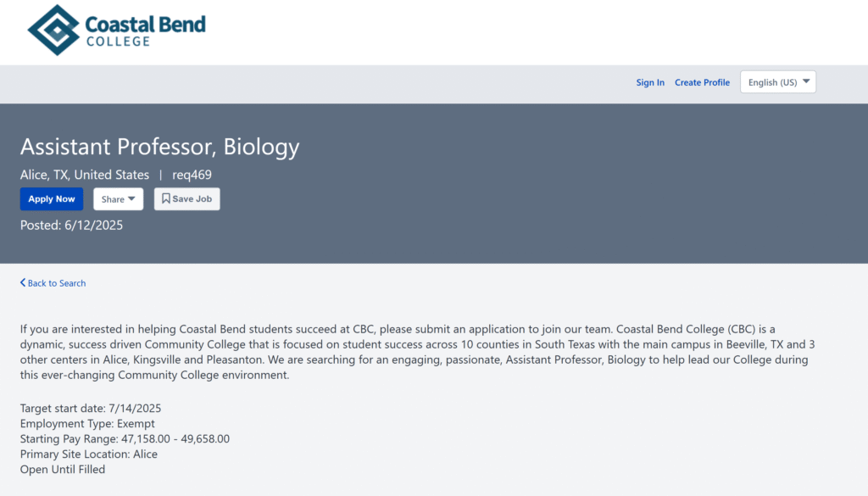Click the Open Until Filled text

coord(63,470)
